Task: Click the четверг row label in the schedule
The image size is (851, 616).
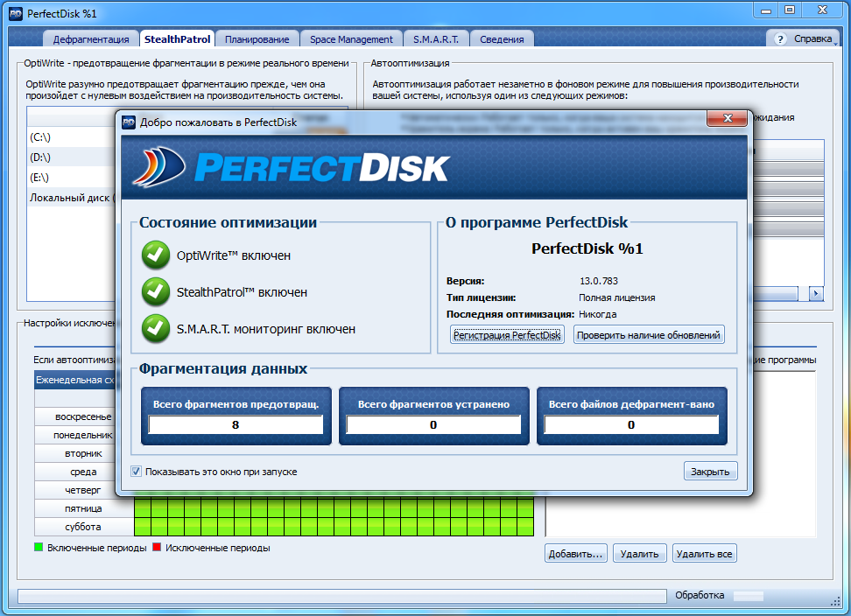Action: (83, 490)
